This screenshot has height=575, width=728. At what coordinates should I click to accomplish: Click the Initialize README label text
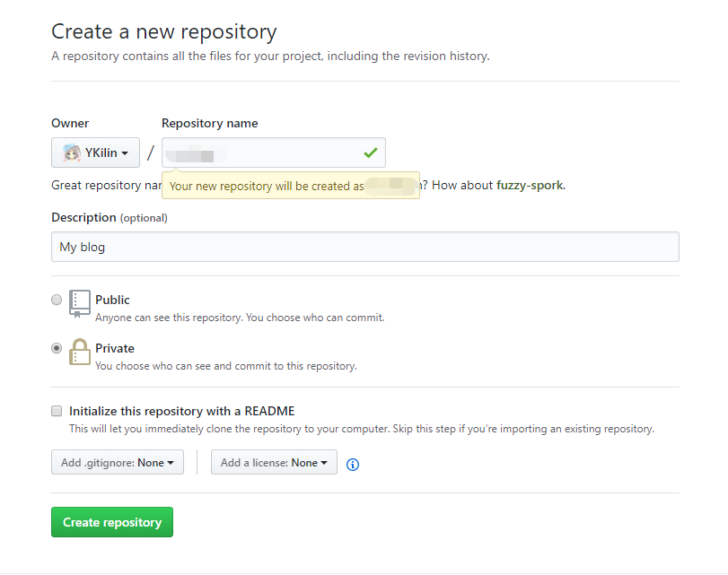point(181,411)
